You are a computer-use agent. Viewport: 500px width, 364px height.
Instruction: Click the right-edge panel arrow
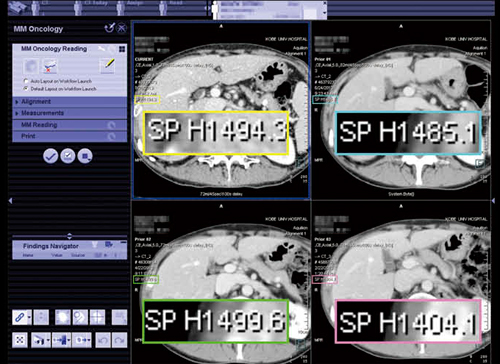pyautogui.click(x=493, y=200)
